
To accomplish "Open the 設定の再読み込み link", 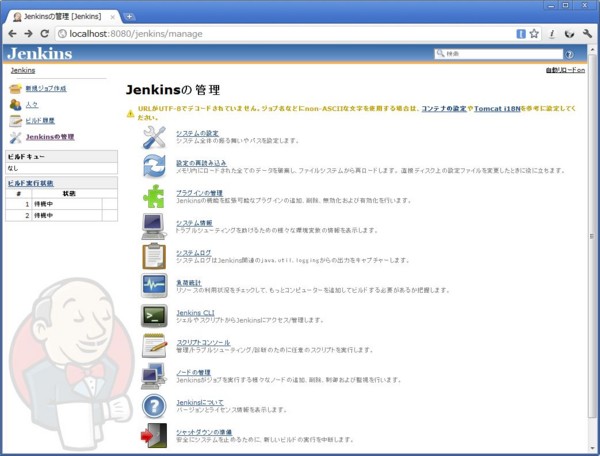I will (201, 163).
